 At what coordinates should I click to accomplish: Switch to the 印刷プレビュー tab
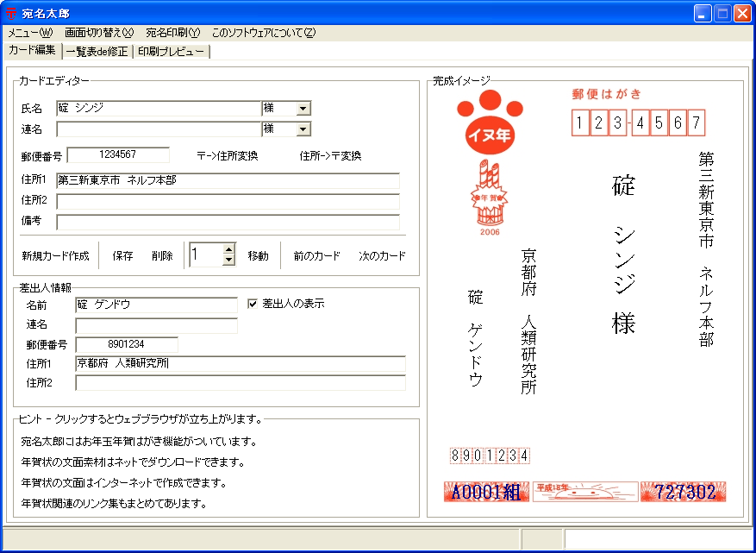click(x=171, y=52)
